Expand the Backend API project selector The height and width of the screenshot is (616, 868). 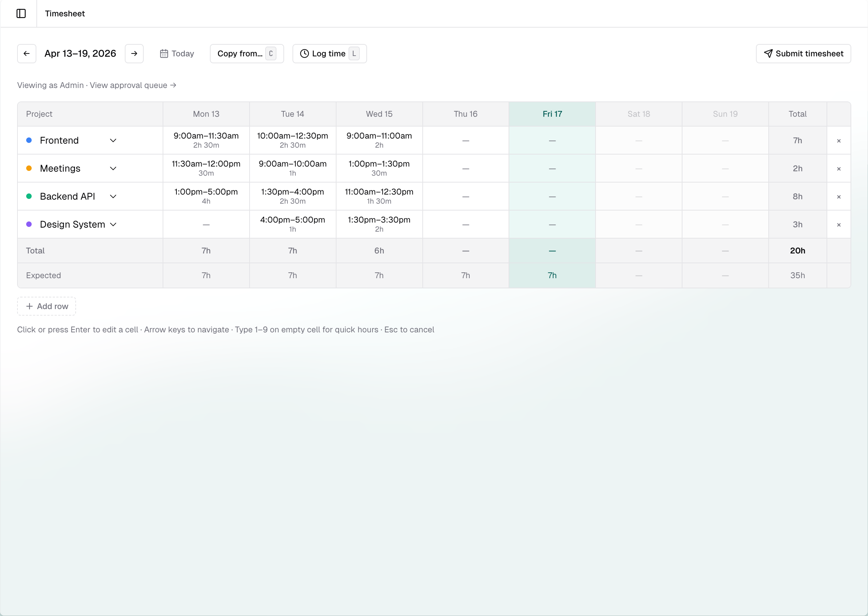113,196
